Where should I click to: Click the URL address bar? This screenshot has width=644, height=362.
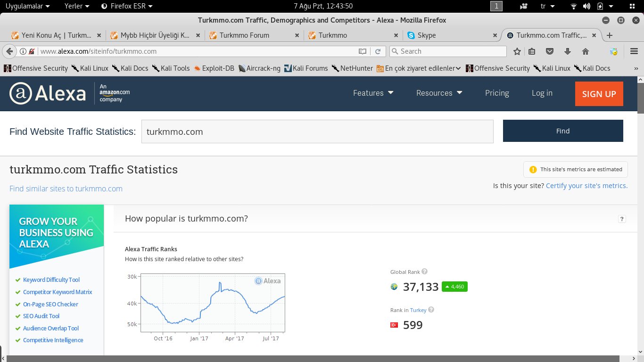198,51
